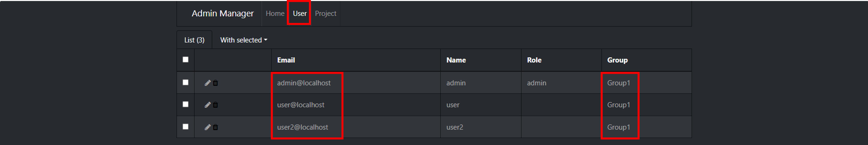The height and width of the screenshot is (145, 868).
Task: Tick the checkbox beside user2@localhost
Action: (x=186, y=127)
